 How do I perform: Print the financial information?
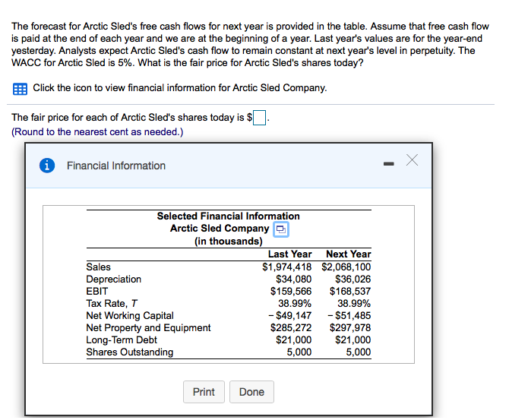(204, 392)
